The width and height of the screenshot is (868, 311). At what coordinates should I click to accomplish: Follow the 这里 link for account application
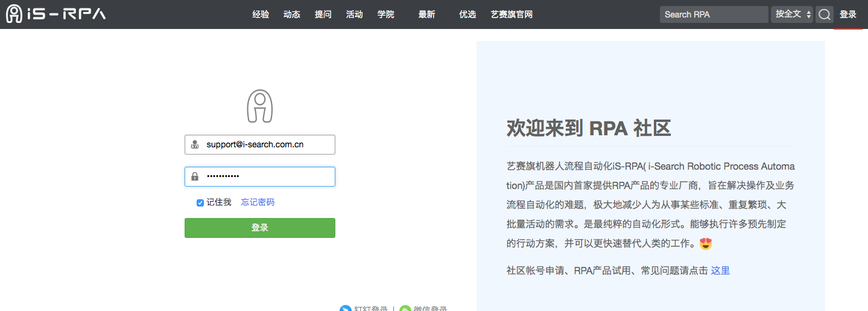[x=720, y=271]
